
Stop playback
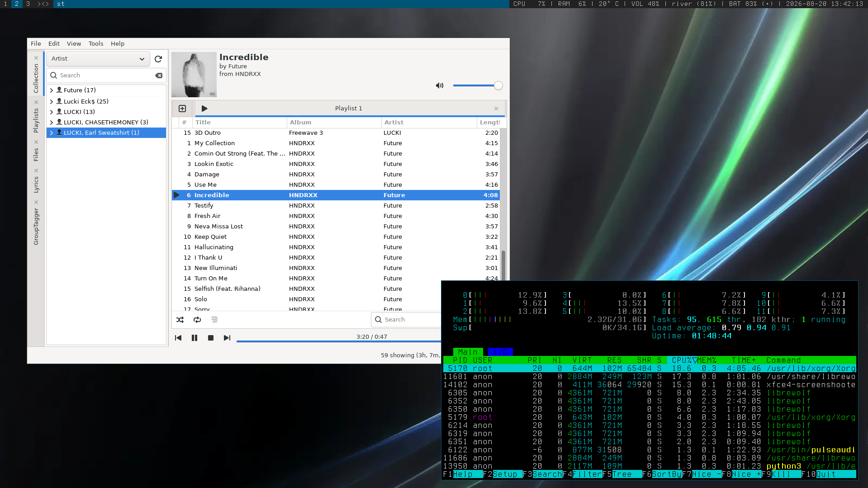(x=211, y=338)
